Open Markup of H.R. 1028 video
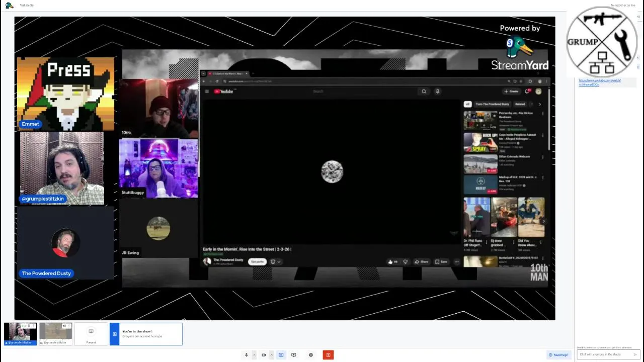644x362 pixels. coord(480,185)
